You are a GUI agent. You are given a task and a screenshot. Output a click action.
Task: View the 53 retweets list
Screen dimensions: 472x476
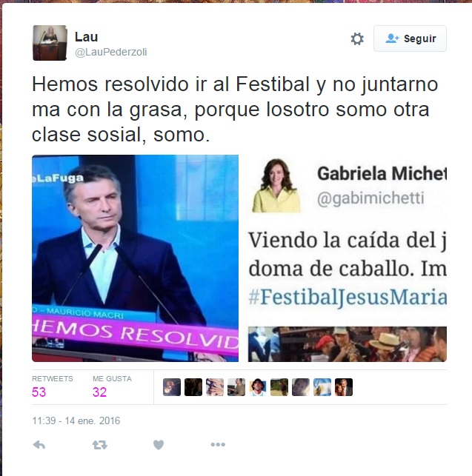53,386
